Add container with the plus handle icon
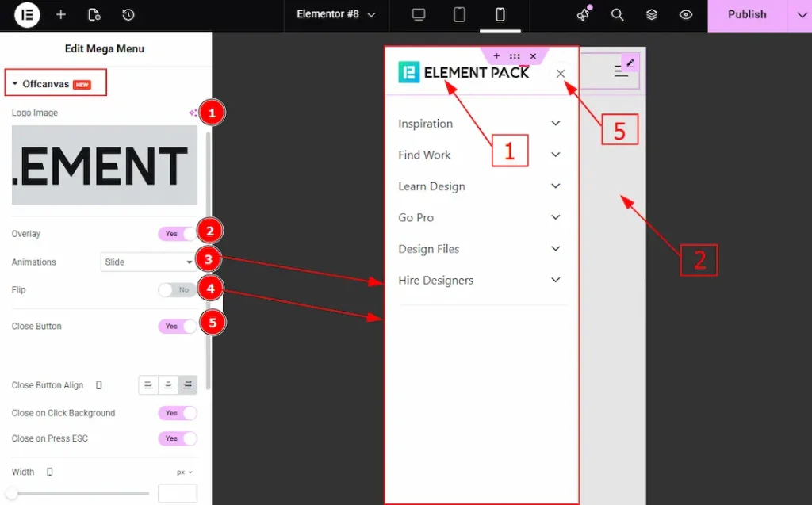This screenshot has height=505, width=812. [x=496, y=56]
